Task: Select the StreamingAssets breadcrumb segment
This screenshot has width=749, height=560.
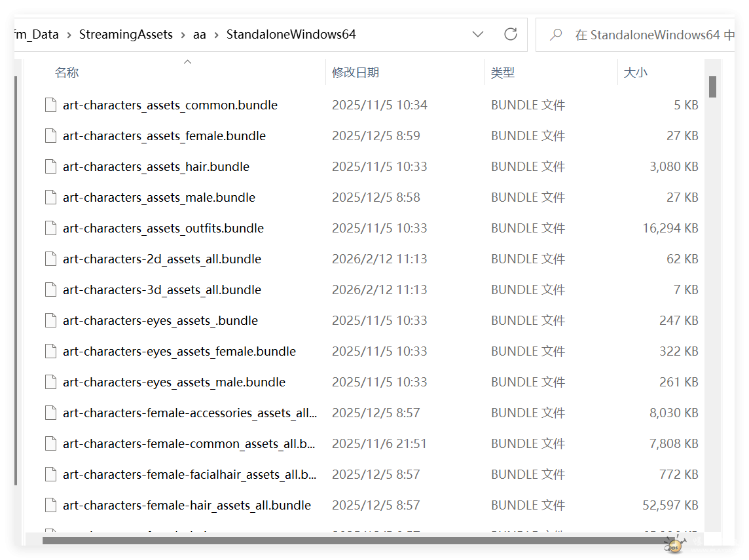Action: pyautogui.click(x=126, y=35)
